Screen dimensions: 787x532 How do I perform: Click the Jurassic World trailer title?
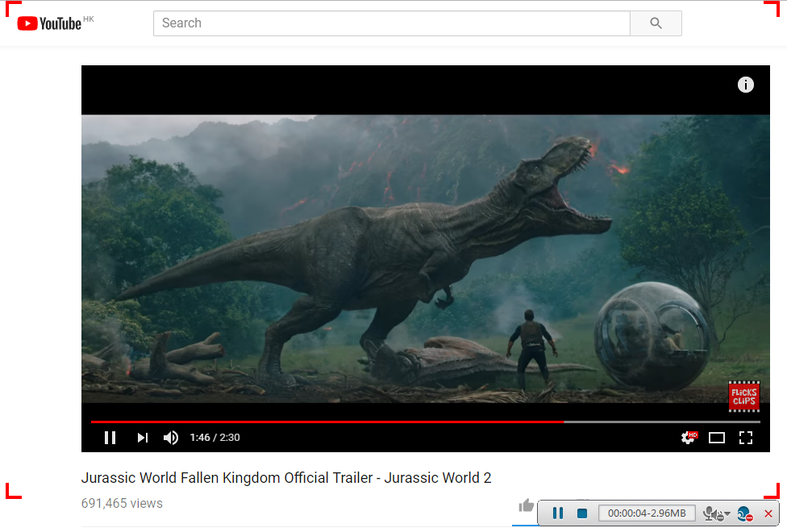coord(286,478)
